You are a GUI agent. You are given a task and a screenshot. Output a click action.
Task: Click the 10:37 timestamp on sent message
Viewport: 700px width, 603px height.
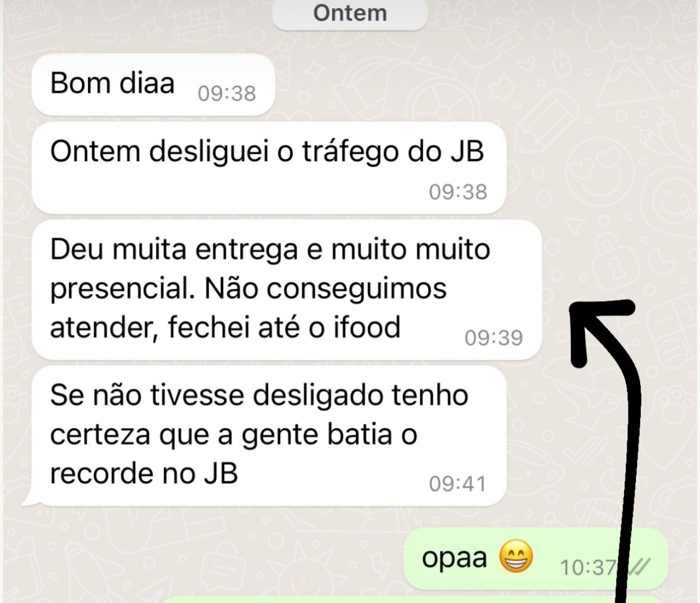tap(589, 568)
